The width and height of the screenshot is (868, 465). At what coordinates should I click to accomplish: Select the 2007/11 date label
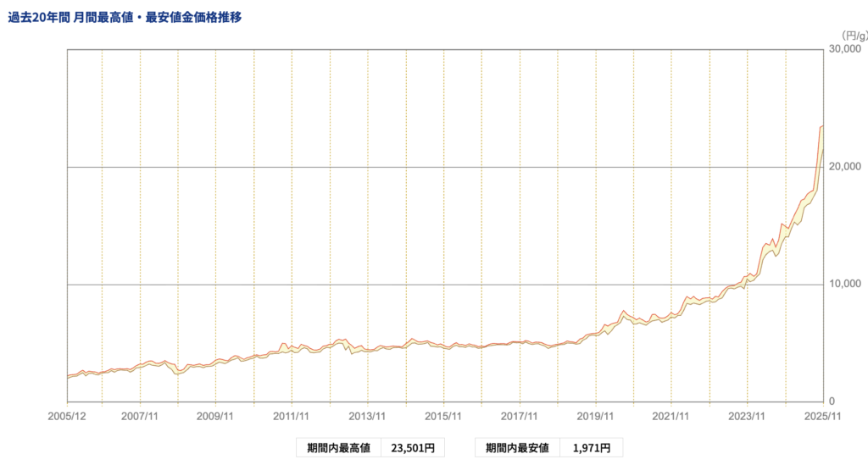(x=140, y=416)
